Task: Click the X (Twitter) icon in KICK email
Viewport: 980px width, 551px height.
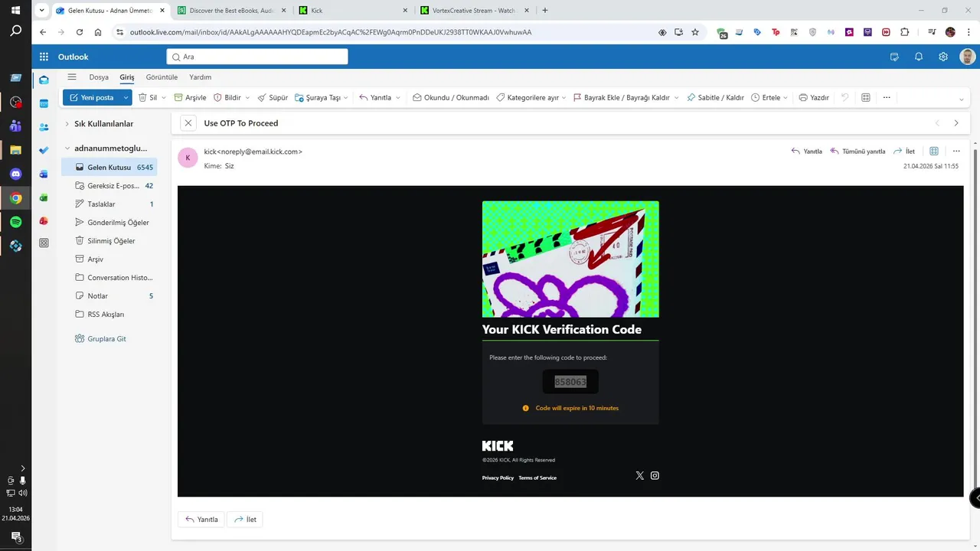Action: [640, 475]
